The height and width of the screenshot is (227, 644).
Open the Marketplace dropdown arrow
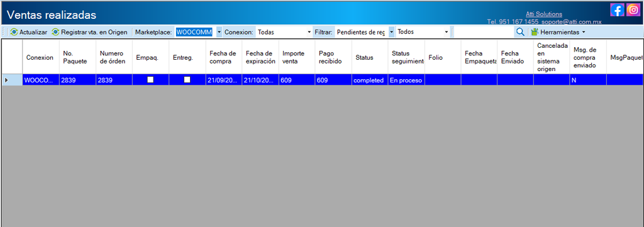tap(219, 32)
